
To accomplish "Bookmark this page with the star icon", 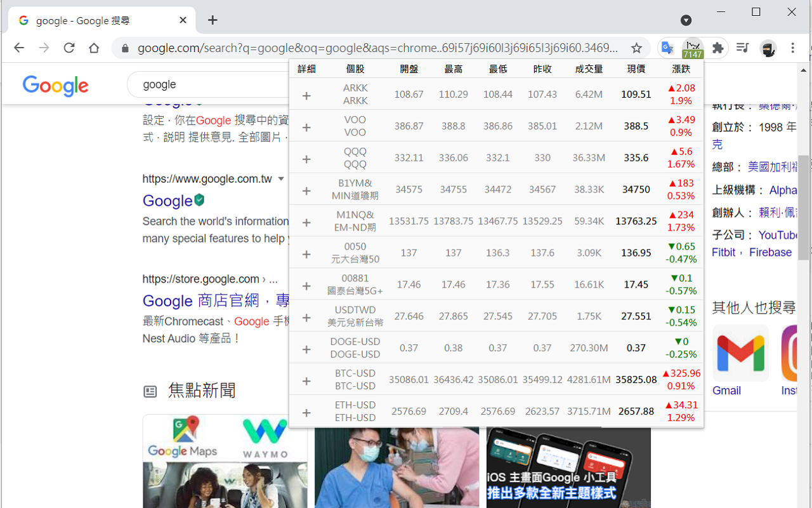I will click(x=636, y=48).
